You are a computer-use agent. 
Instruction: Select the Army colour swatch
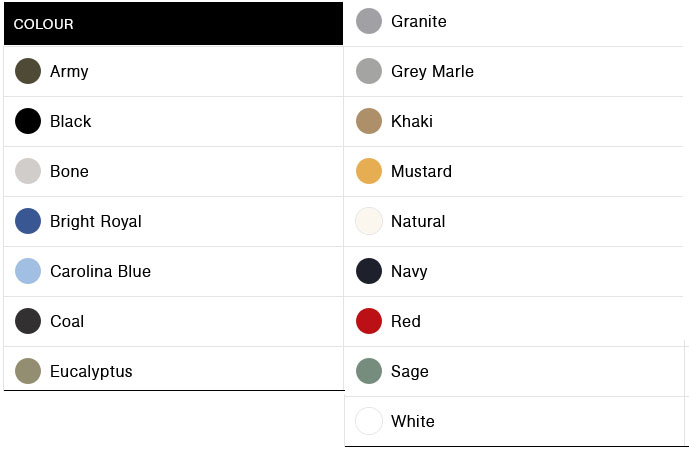click(x=28, y=71)
